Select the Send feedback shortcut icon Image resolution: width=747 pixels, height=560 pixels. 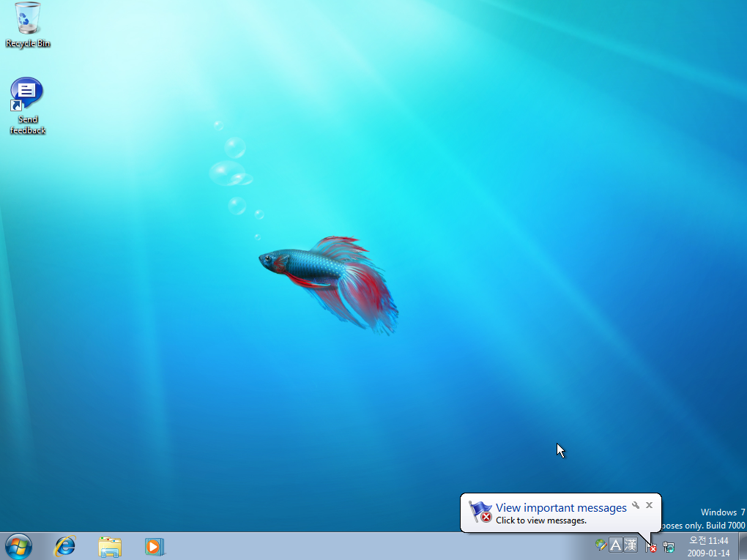[x=27, y=105]
